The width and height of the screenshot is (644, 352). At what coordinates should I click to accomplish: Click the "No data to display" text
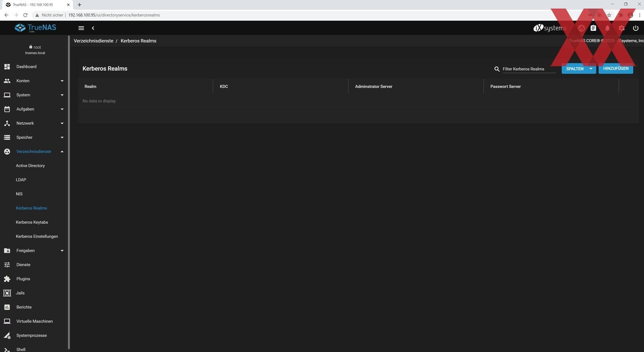(99, 101)
